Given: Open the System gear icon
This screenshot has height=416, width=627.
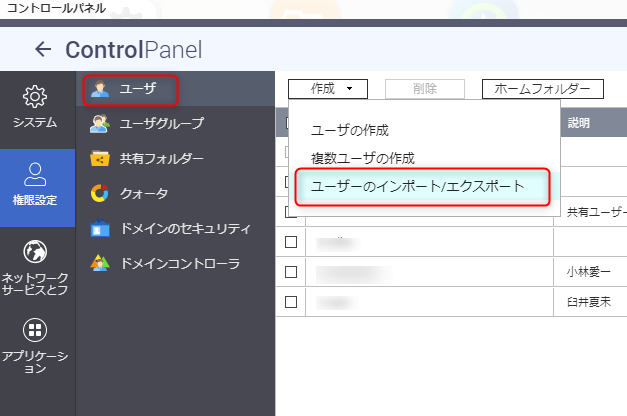Looking at the screenshot, I should point(36,97).
